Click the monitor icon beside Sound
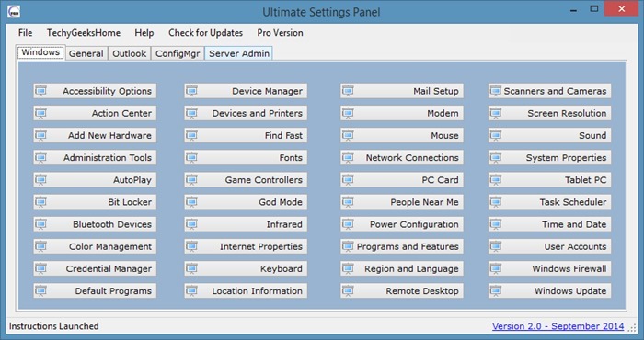Image resolution: width=644 pixels, height=340 pixels. pos(496,135)
